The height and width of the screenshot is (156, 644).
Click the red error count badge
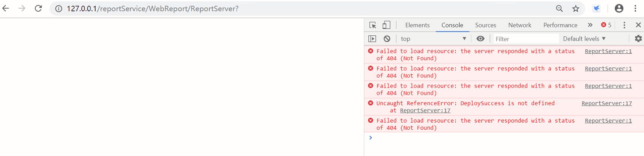pos(606,25)
